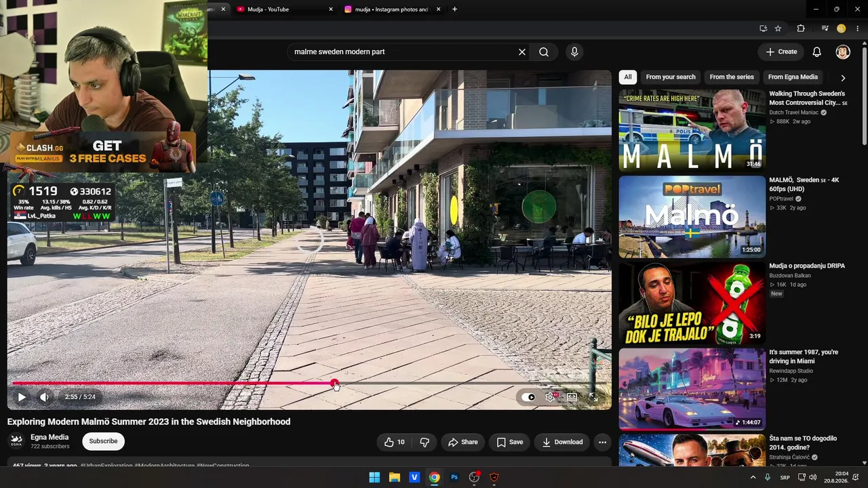Image resolution: width=868 pixels, height=488 pixels.
Task: Dislike the video with the thumbs-down button
Action: (425, 442)
